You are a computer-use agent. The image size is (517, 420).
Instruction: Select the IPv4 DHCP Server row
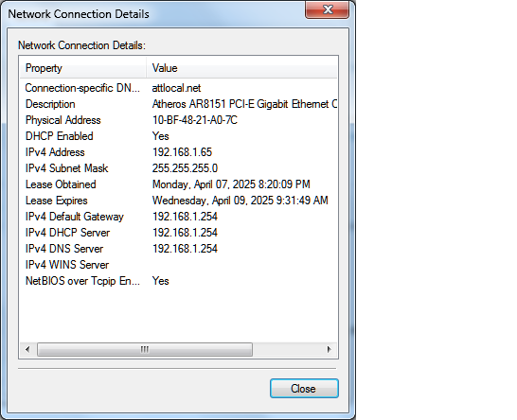tap(178, 233)
